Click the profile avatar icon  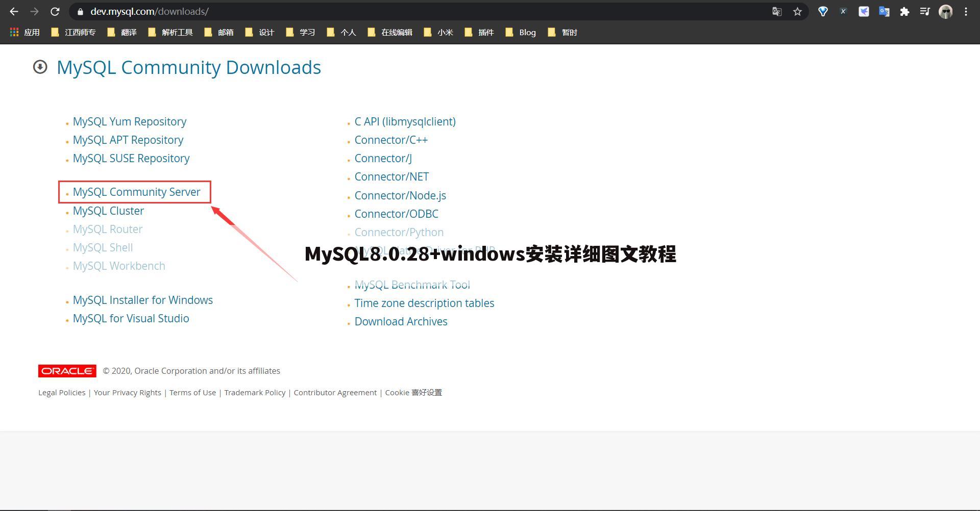coord(946,11)
